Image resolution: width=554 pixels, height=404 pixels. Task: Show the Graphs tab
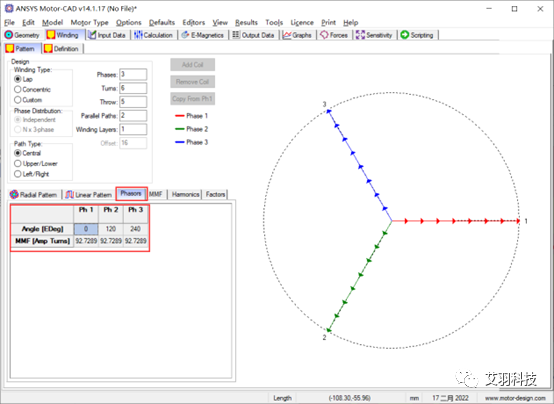(297, 35)
